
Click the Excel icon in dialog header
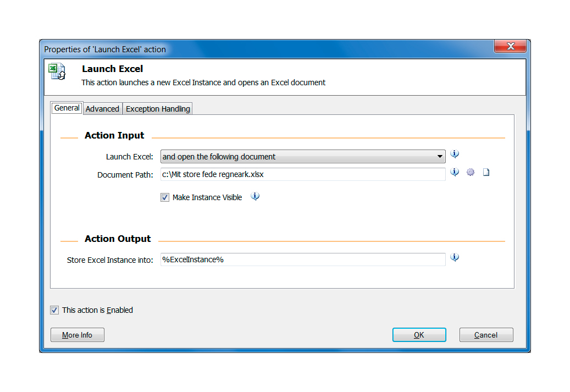coord(57,72)
